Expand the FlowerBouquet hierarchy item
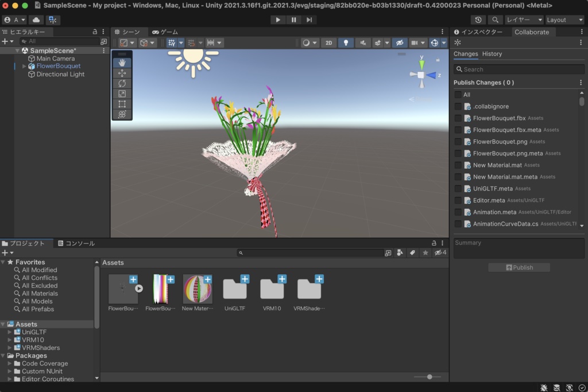This screenshot has width=588, height=392. (24, 66)
